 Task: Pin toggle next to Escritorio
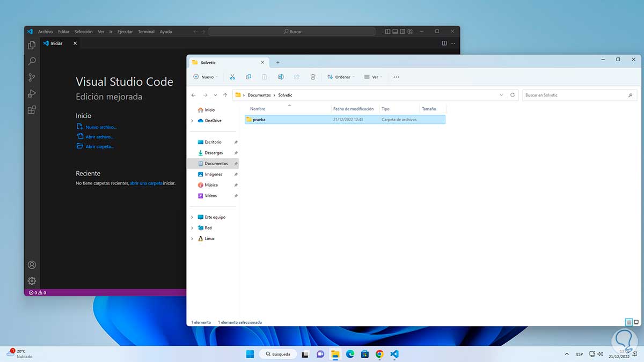(x=236, y=142)
